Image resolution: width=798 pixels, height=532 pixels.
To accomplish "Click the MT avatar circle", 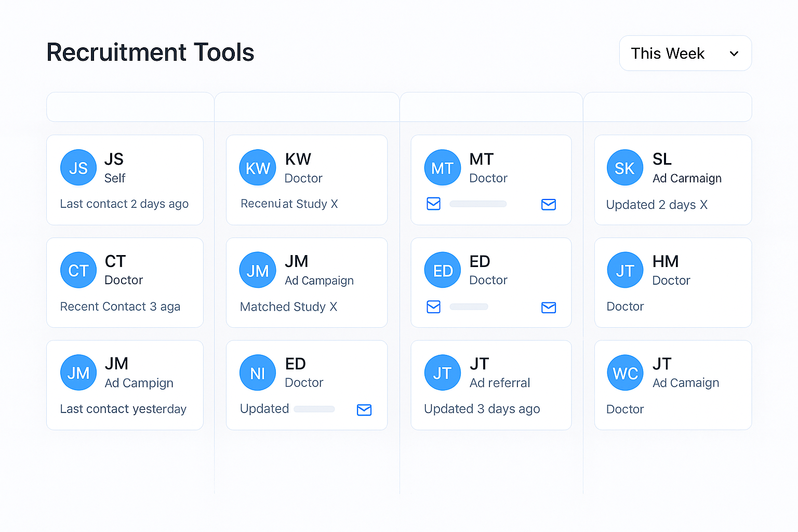I will (x=443, y=168).
